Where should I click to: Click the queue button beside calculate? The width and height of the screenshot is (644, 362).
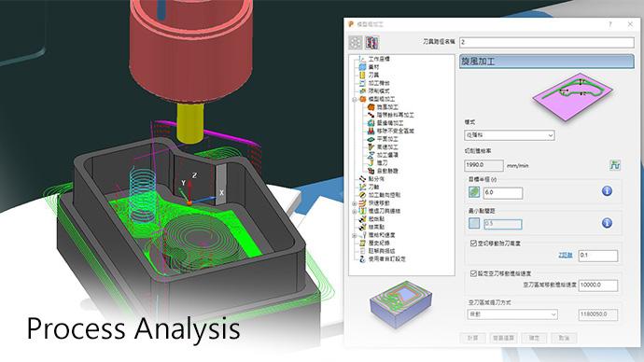coord(504,338)
